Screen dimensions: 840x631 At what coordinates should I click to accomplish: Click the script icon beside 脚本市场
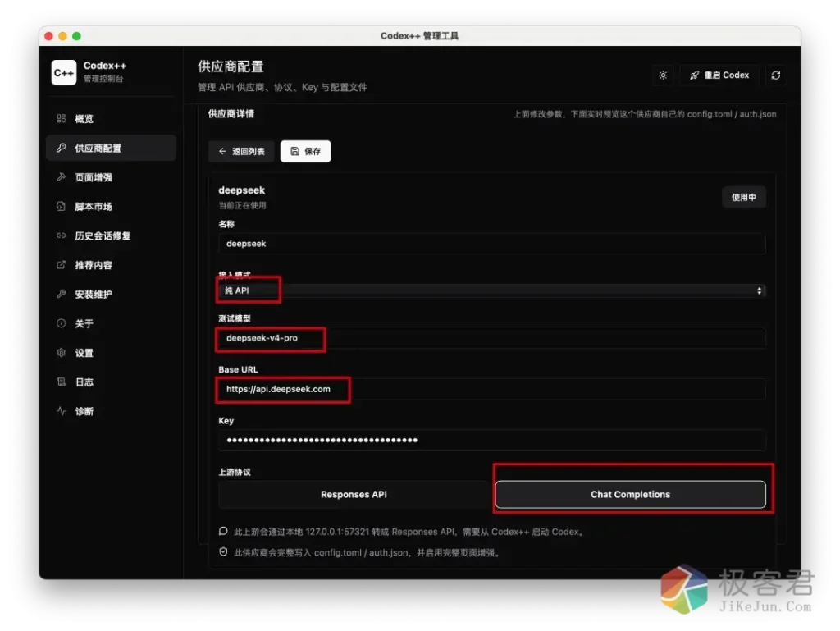pyautogui.click(x=61, y=206)
